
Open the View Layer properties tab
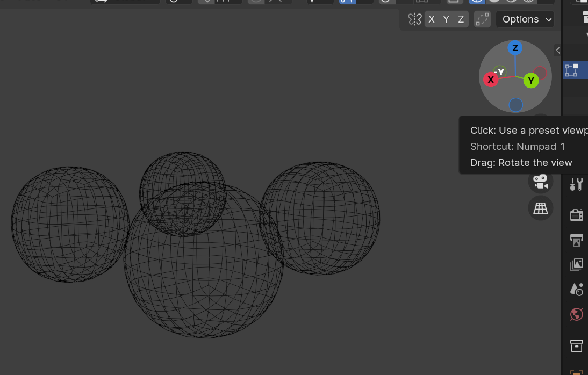(x=576, y=264)
